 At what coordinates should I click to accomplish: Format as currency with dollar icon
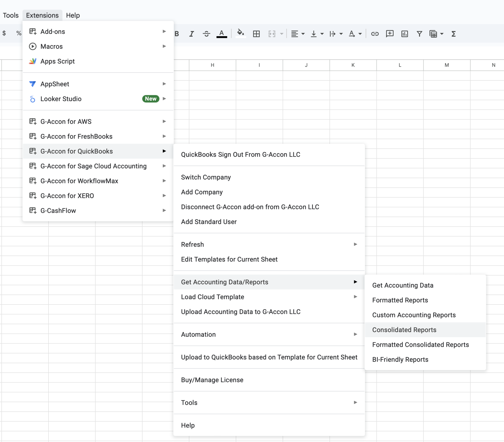pos(4,33)
